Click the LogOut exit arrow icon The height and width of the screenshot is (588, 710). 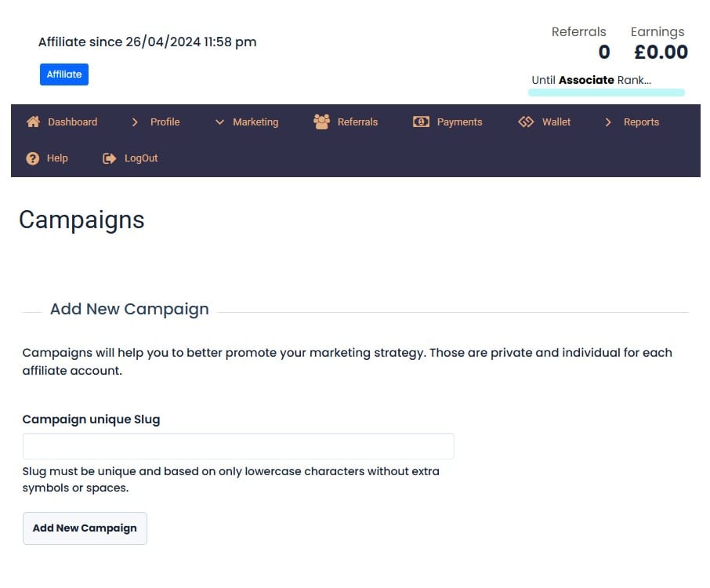[110, 158]
